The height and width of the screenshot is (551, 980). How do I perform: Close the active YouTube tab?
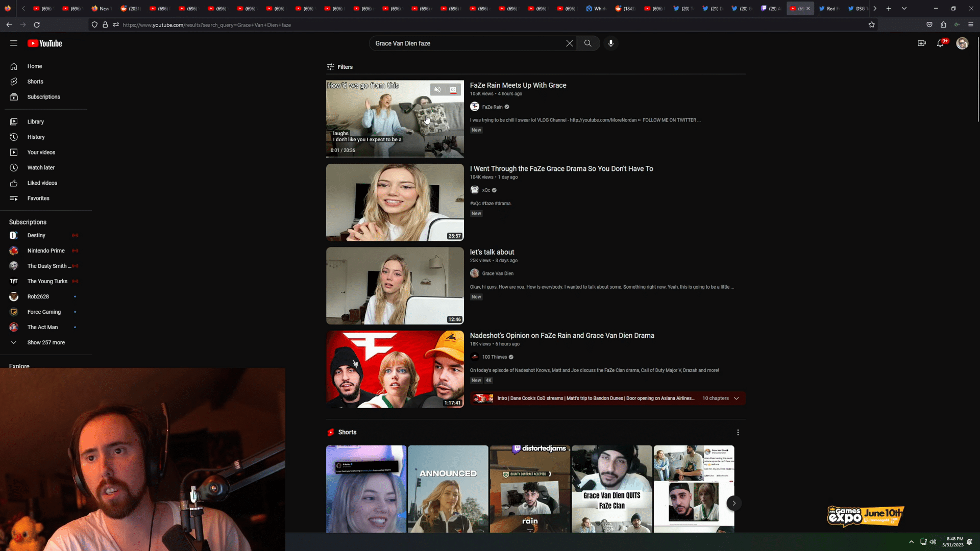tap(808, 9)
